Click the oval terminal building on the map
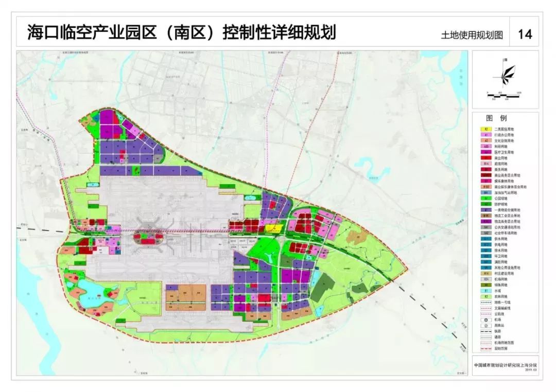556x392 pixels. coord(148,238)
